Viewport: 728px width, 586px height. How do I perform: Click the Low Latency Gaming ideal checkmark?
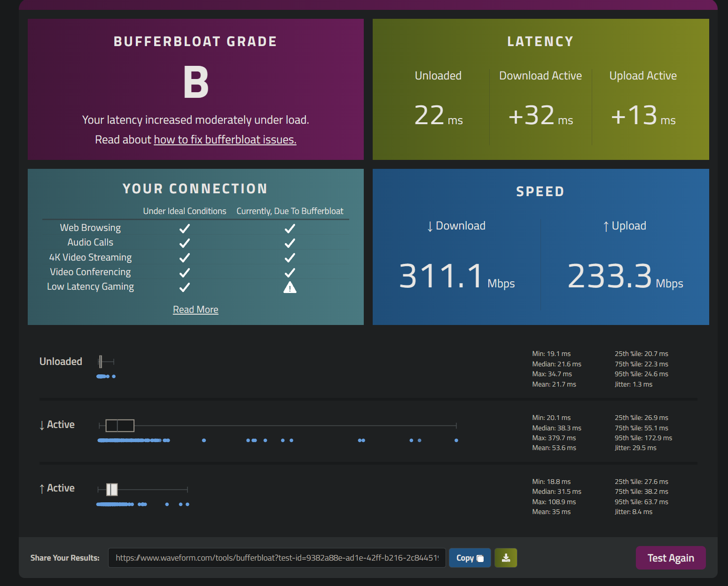click(185, 287)
